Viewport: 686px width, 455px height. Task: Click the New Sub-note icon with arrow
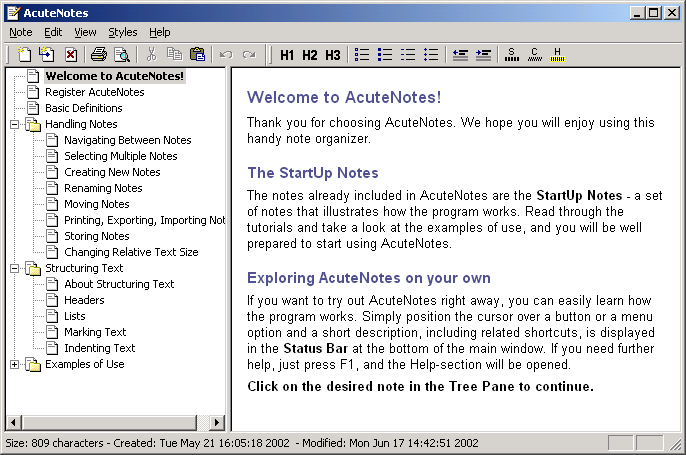click(x=47, y=55)
